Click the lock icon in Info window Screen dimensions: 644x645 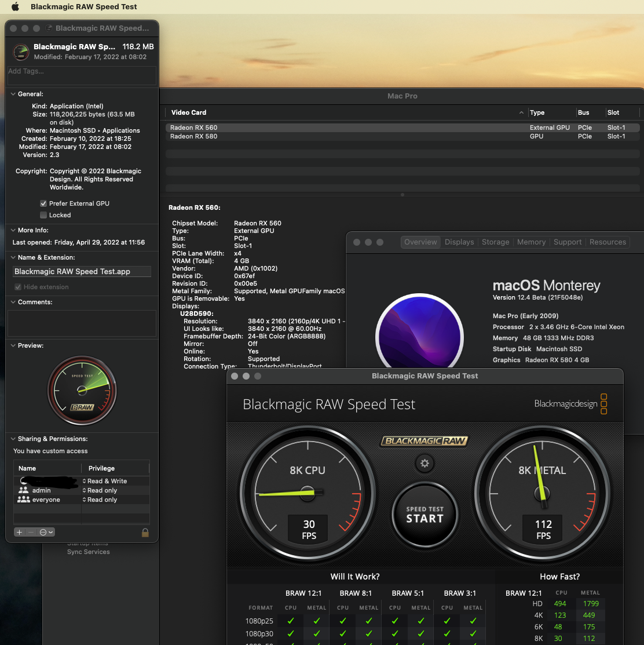145,533
